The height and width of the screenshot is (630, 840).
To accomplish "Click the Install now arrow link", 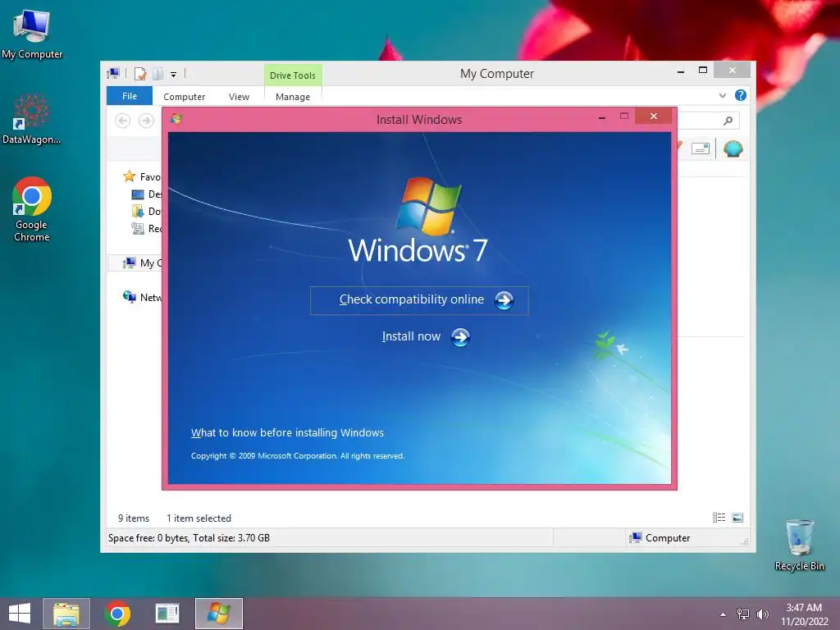I will click(x=426, y=337).
